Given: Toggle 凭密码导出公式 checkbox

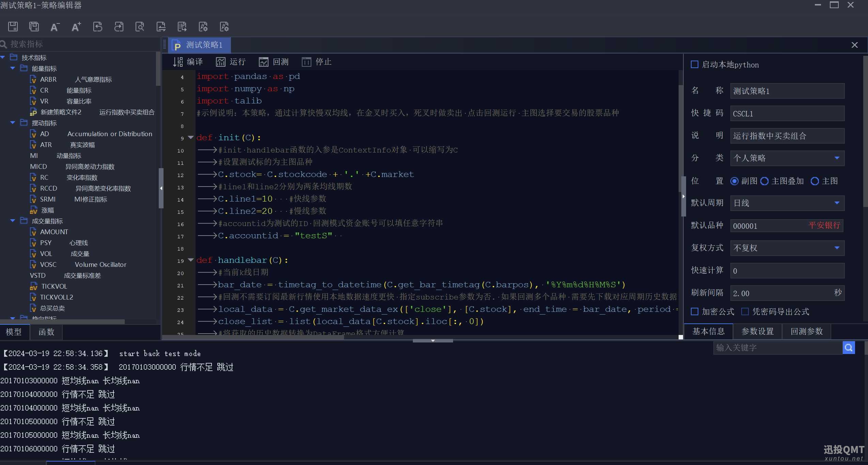Looking at the screenshot, I should pyautogui.click(x=745, y=311).
